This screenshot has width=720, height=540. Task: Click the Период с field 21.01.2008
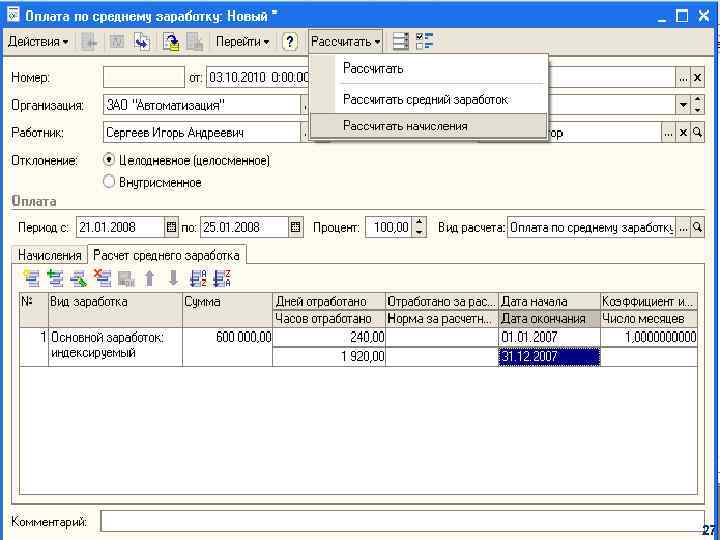(120, 227)
